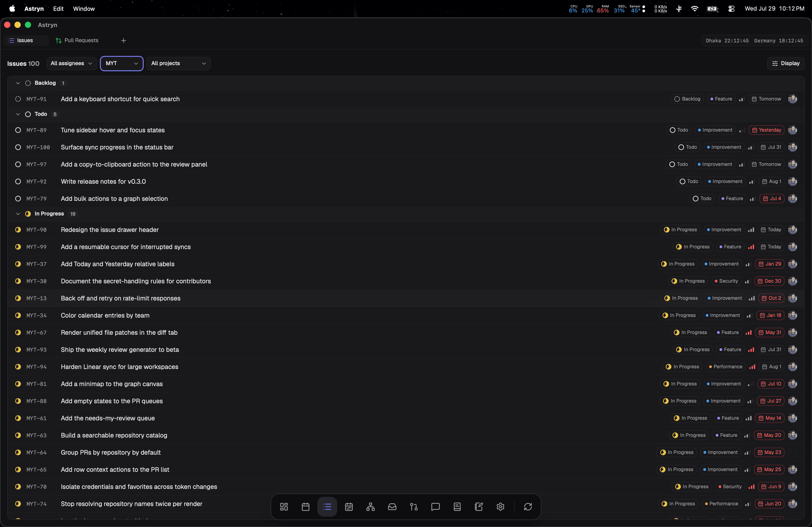Image resolution: width=812 pixels, height=527 pixels.
Task: Open the hierarchy graph view in the dock
Action: click(371, 506)
